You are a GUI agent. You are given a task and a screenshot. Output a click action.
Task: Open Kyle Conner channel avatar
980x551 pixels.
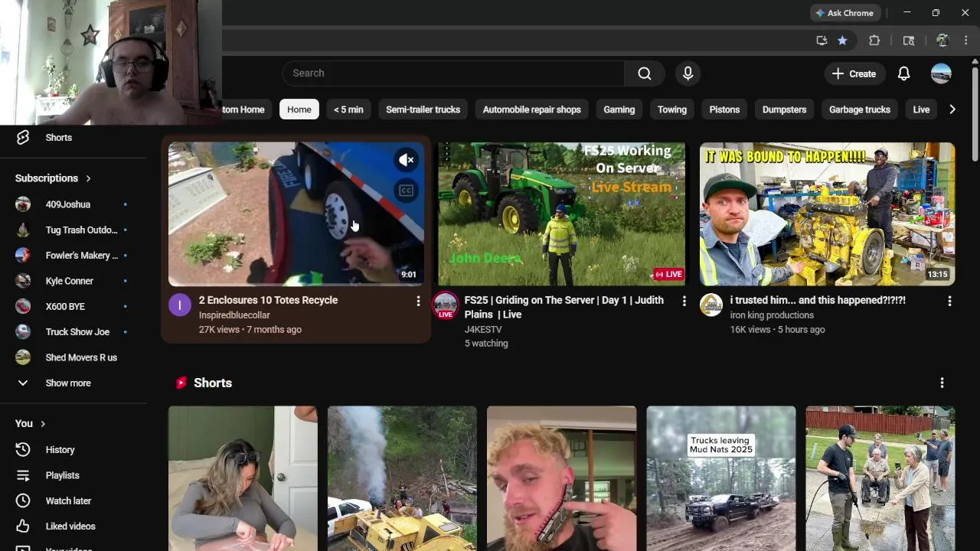[x=23, y=281]
